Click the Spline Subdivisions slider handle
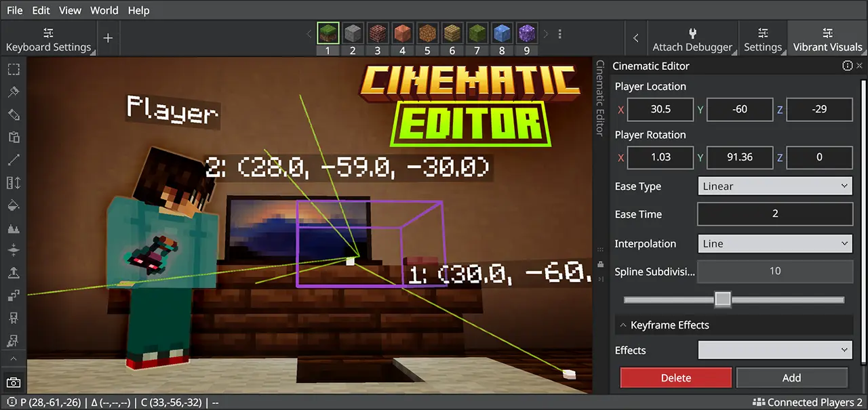This screenshot has width=868, height=410. point(723,300)
